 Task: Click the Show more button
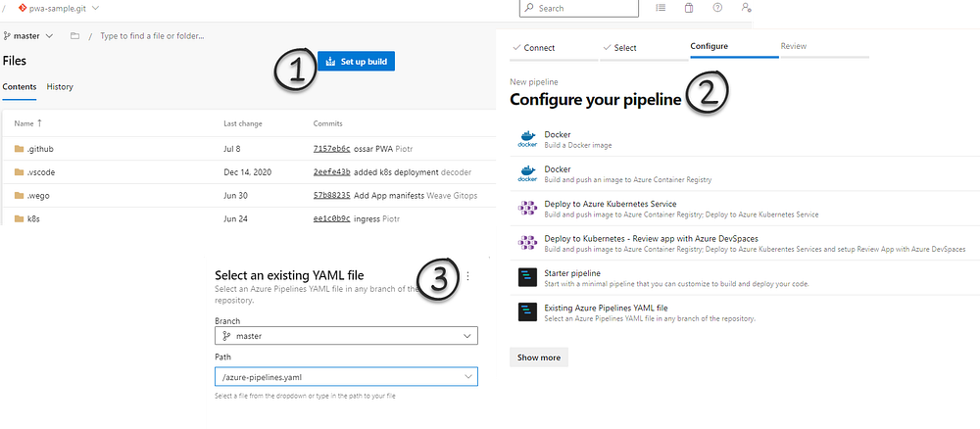coord(539,357)
